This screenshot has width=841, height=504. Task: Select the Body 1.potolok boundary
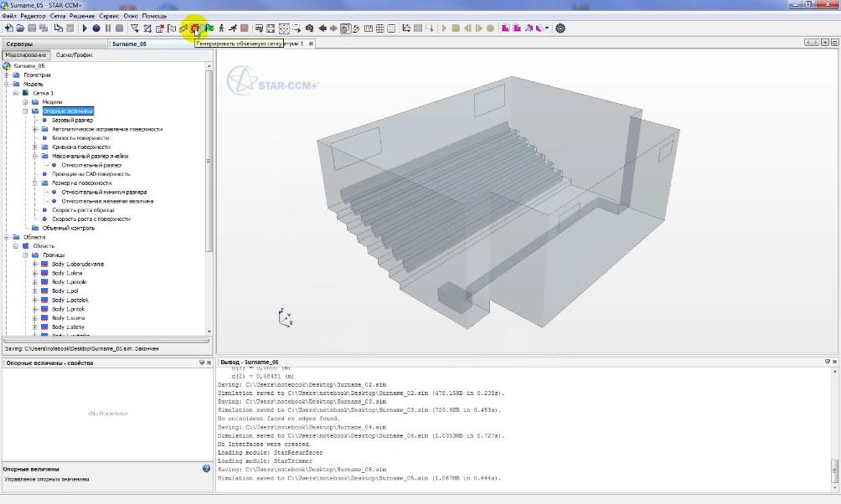click(x=70, y=300)
